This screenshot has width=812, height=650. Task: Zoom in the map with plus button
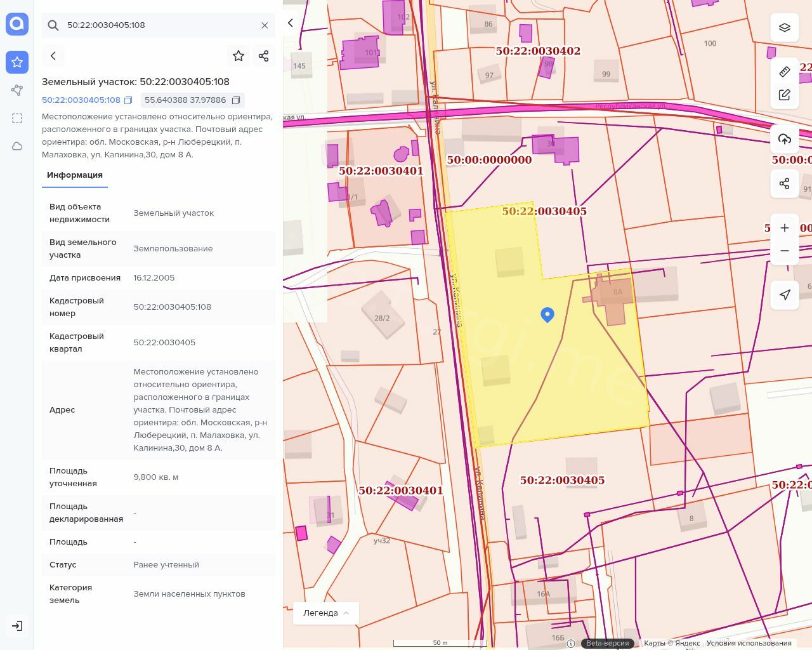point(785,228)
